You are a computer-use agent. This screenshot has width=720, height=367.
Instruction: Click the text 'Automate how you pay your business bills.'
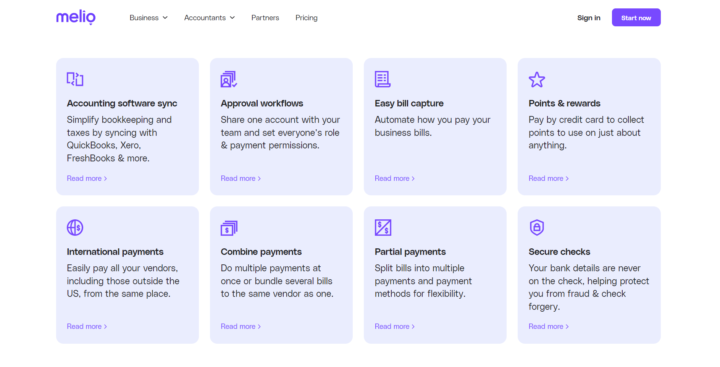432,126
